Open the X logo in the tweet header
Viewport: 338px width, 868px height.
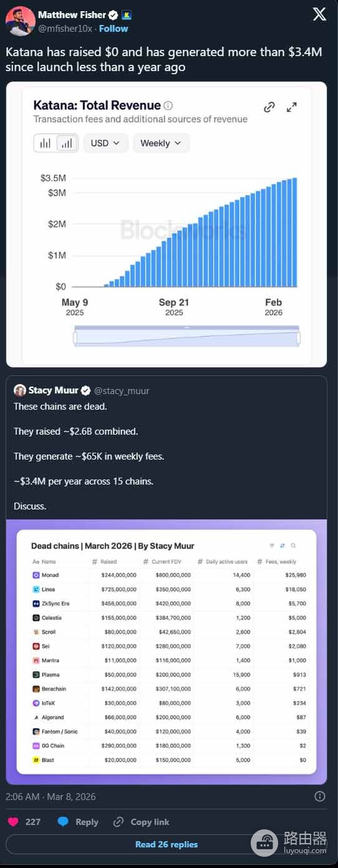pos(319,14)
